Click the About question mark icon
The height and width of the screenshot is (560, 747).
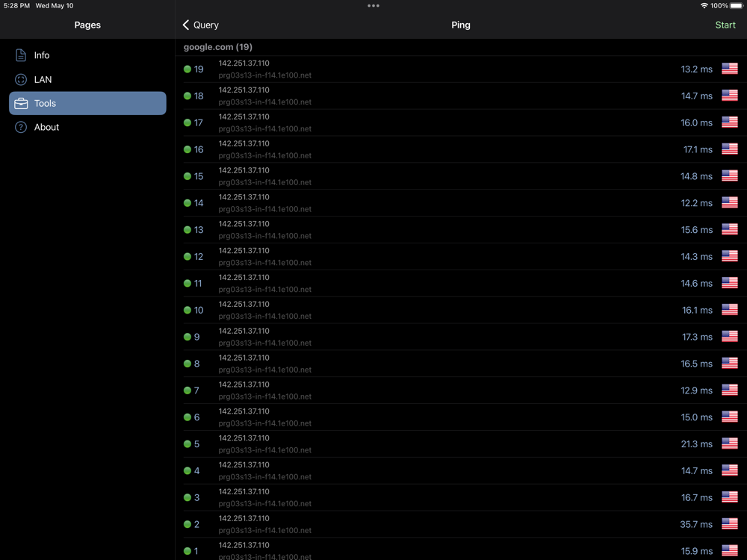tap(21, 127)
